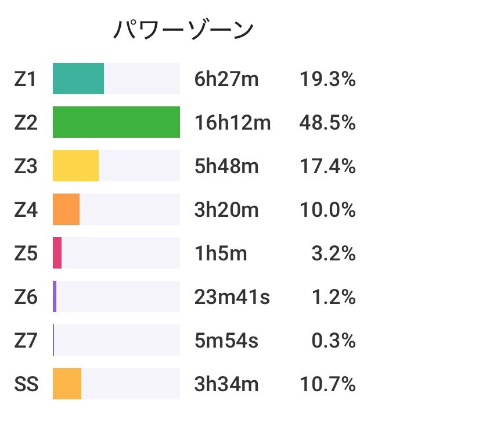This screenshot has height=422, width=504.
Task: Select the purple Z6 zone bar
Action: pos(55,296)
